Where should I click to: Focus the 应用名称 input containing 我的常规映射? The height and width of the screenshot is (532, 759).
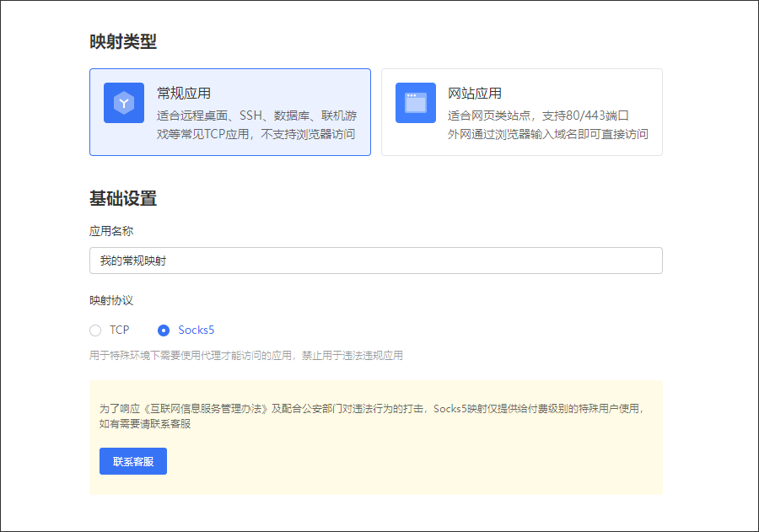point(375,261)
